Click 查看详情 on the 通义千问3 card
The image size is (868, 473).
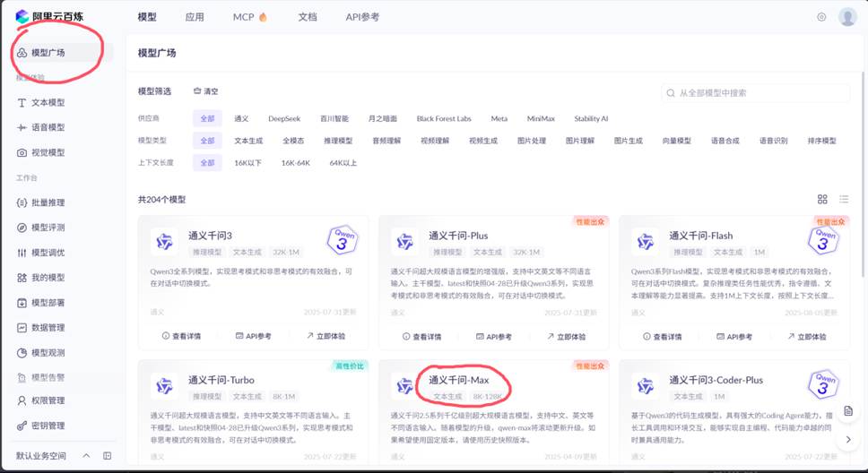pyautogui.click(x=181, y=336)
